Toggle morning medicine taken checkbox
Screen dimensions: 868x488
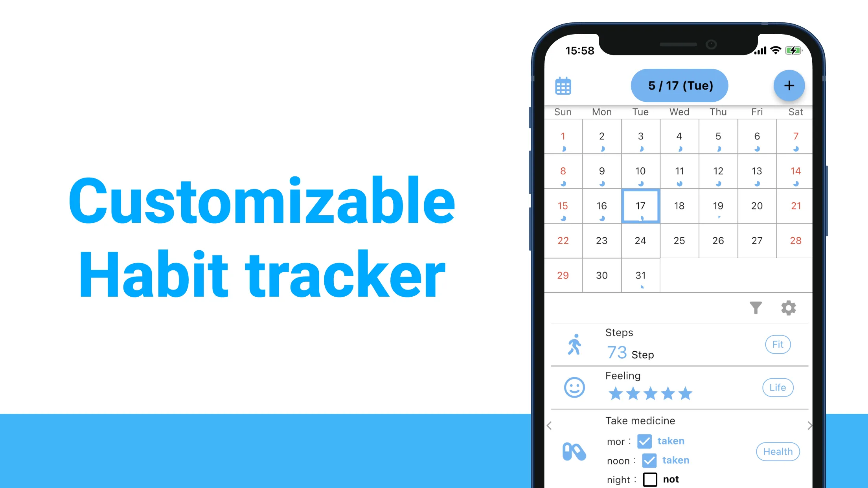pos(644,441)
